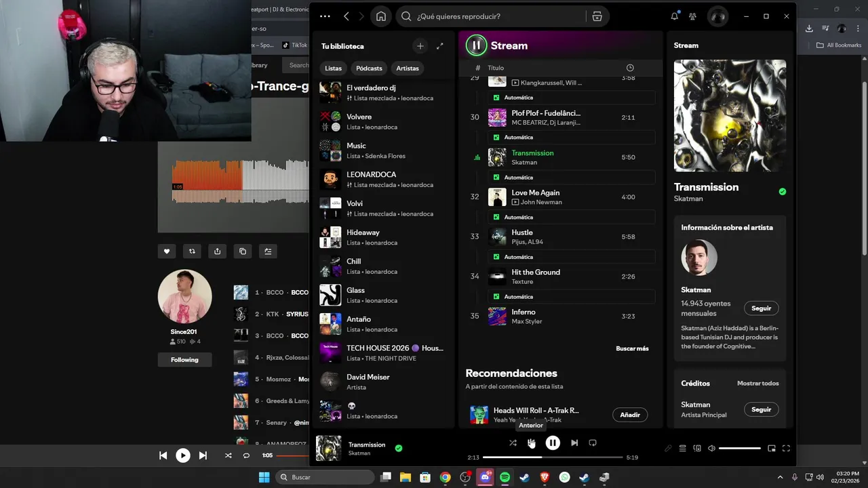The image size is (868, 488).
Task: Click Buscar más link
Action: [x=632, y=348]
